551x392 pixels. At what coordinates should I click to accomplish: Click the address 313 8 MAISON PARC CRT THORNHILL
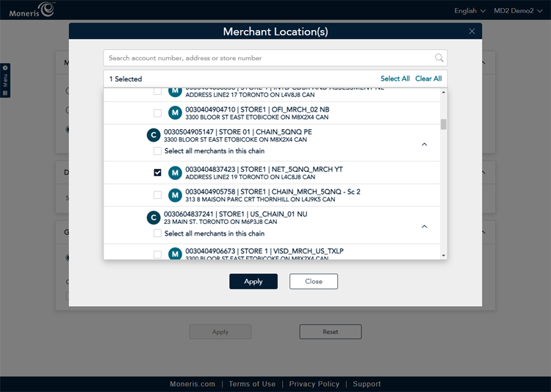pyautogui.click(x=260, y=200)
